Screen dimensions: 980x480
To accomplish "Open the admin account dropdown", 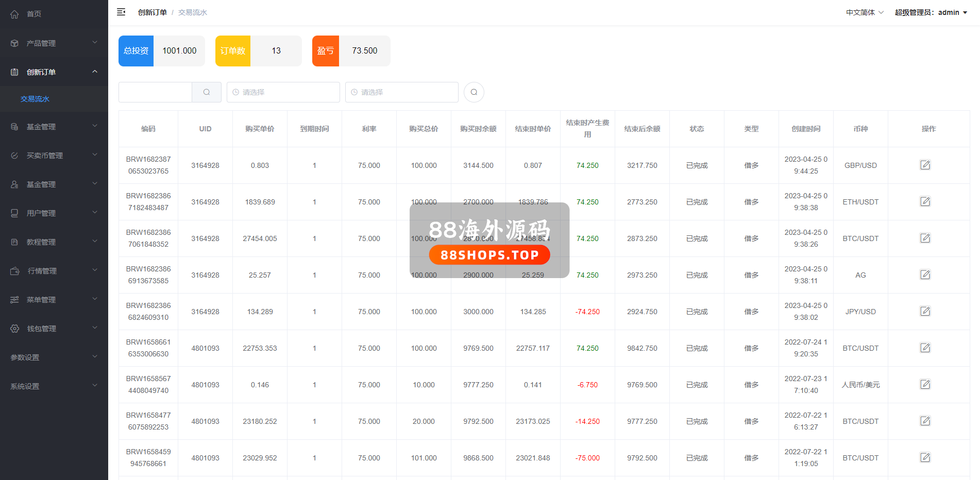I will [x=931, y=12].
